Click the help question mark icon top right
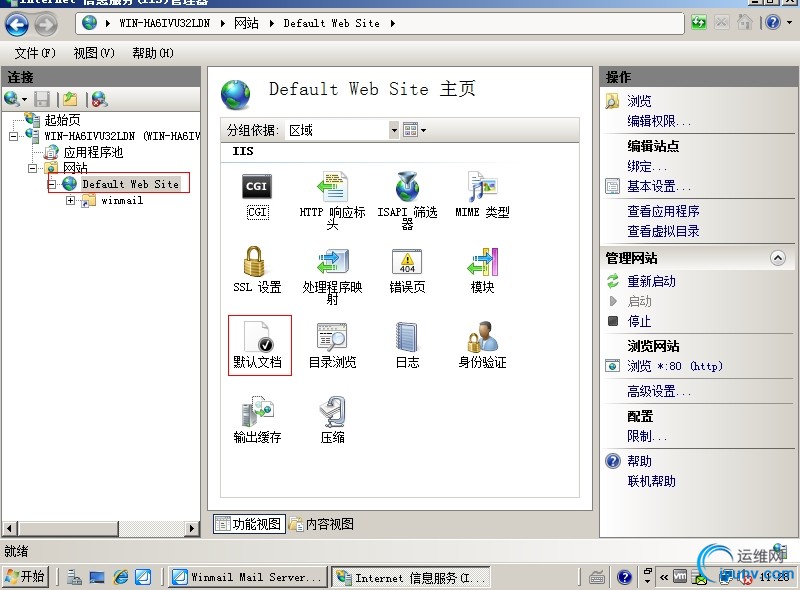800x590 pixels. 773,22
